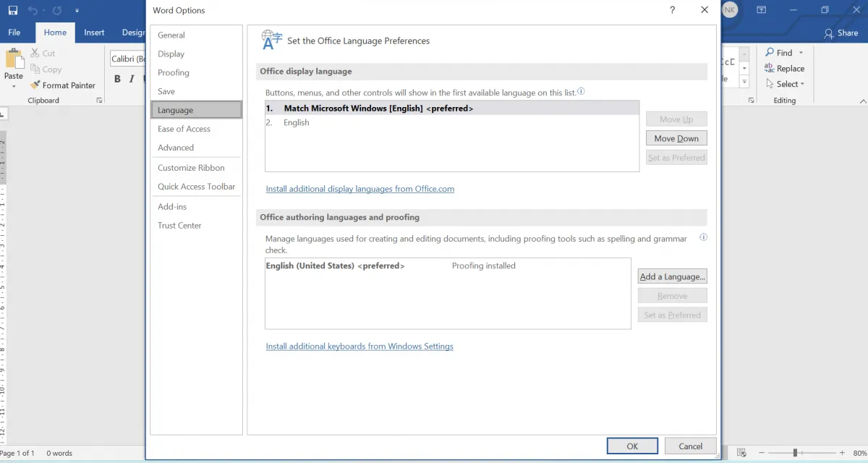Expand the Paste options arrow
868x463 pixels.
[x=14, y=87]
